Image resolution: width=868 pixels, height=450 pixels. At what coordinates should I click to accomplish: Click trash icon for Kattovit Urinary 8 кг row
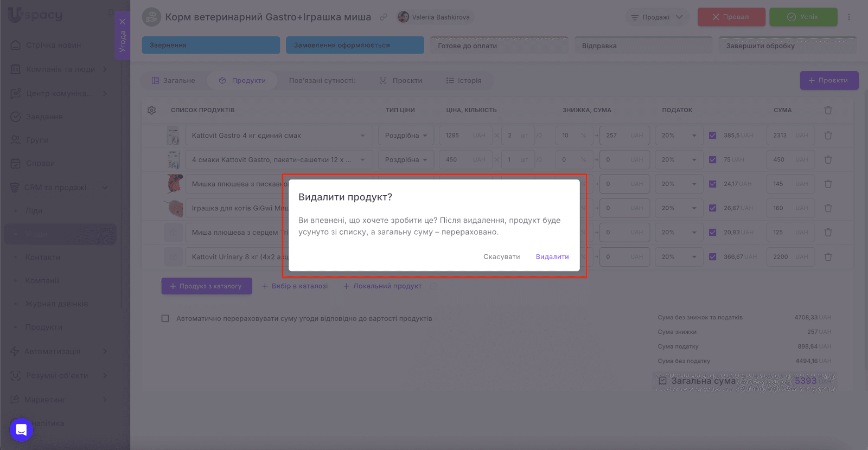(x=828, y=256)
